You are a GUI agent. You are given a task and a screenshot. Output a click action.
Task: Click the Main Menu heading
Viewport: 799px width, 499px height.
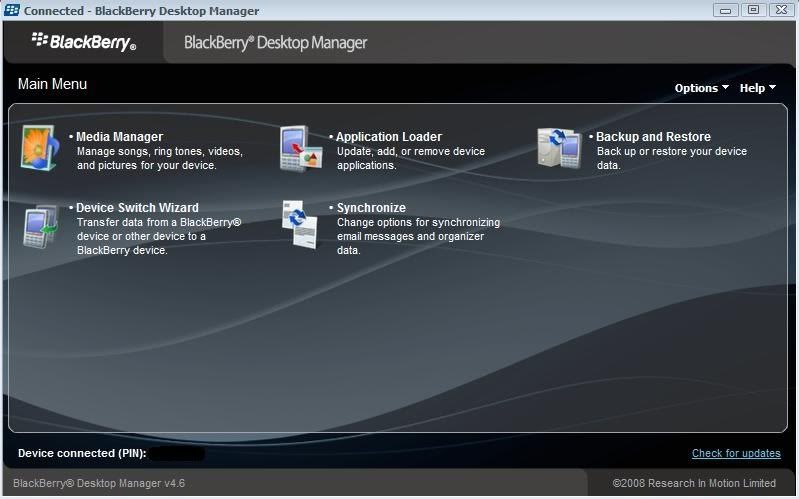point(52,84)
